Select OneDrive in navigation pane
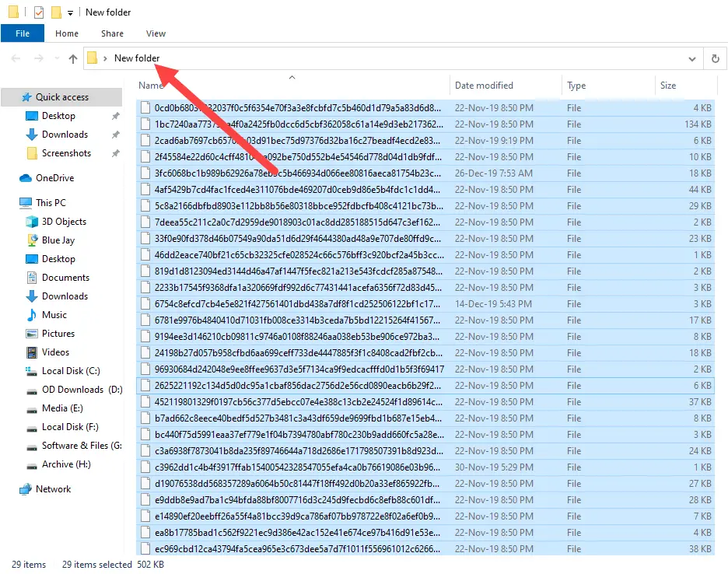This screenshot has height=574, width=728. [54, 178]
